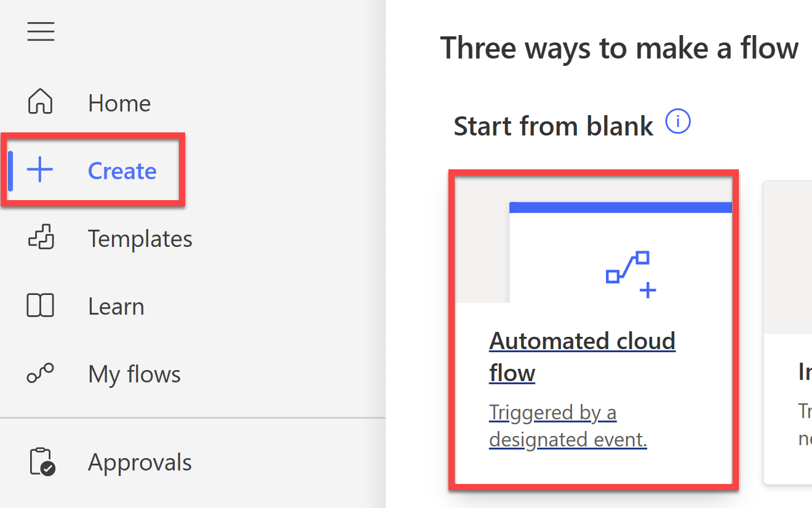
Task: Open My flows in navigation
Action: coord(135,374)
